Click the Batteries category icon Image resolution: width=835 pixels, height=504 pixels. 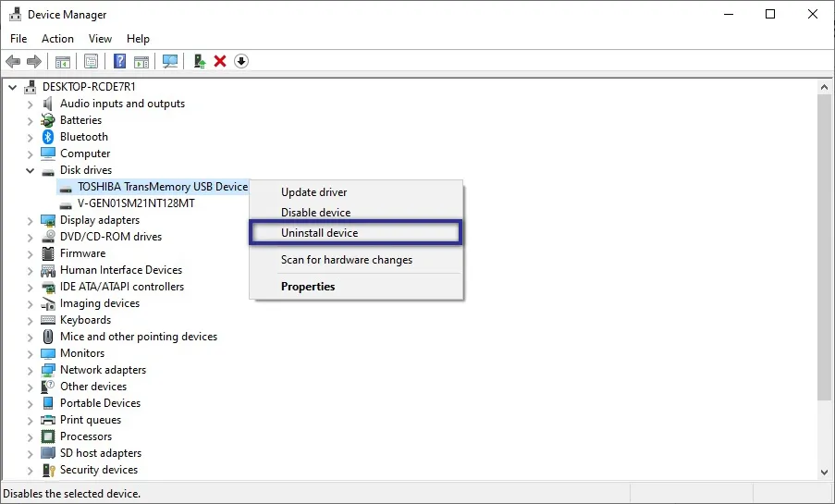(48, 120)
